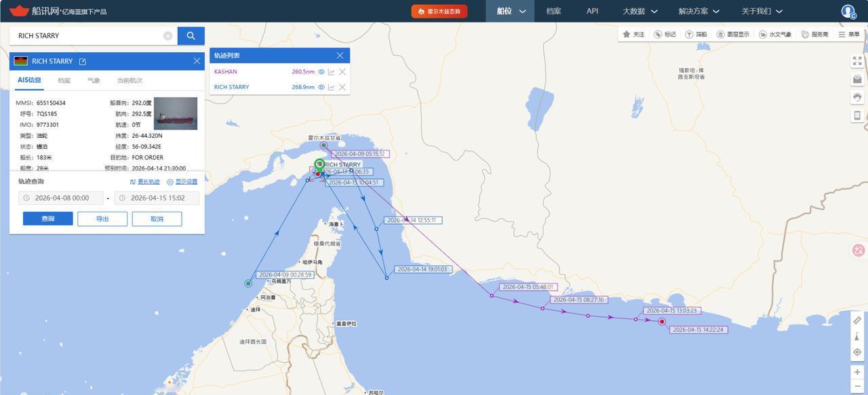This screenshot has width=868, height=395.
Task: Close the track list panel
Action: point(340,56)
